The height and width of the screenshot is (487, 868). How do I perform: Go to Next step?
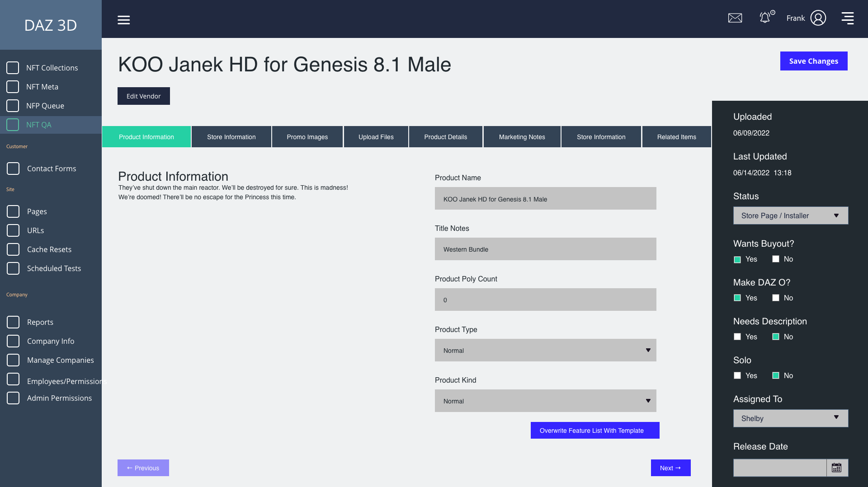click(671, 468)
